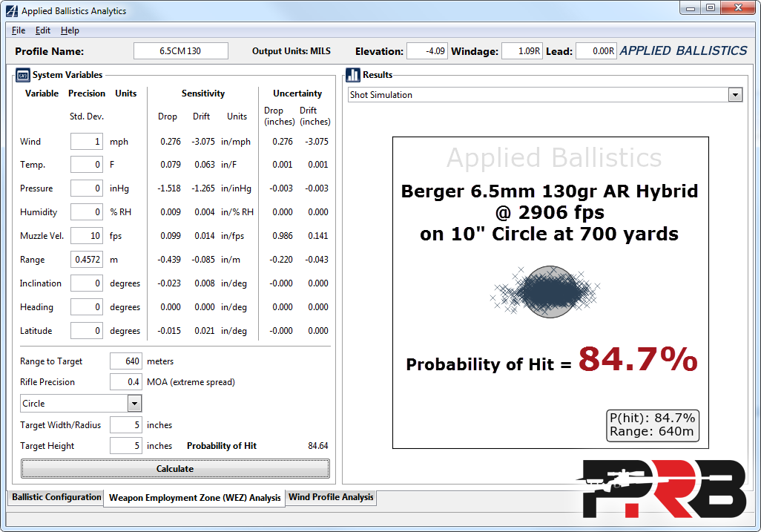Click the Berger 6.5mm 130gr AR Hybrid title
The width and height of the screenshot is (761, 532).
point(550,191)
